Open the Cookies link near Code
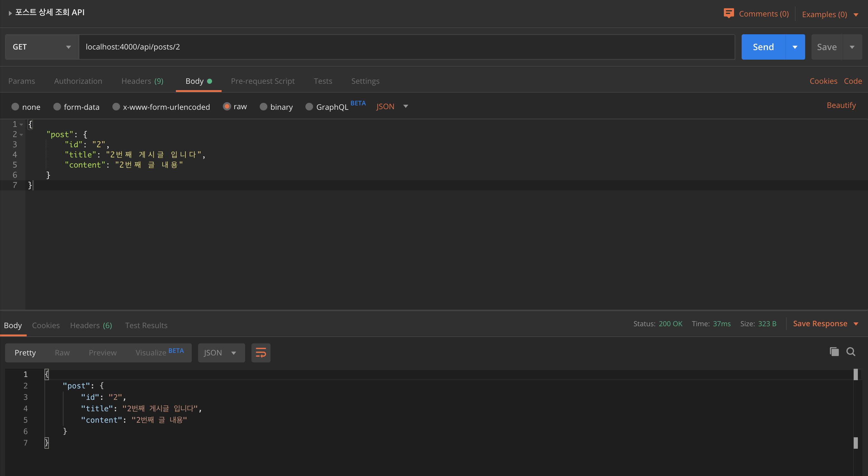The height and width of the screenshot is (476, 868). coord(823,81)
